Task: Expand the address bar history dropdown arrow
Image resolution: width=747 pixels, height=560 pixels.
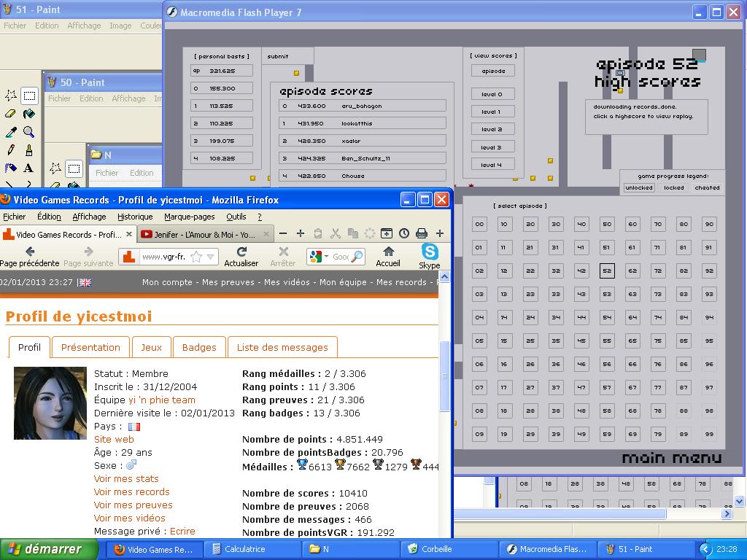Action: [210, 257]
